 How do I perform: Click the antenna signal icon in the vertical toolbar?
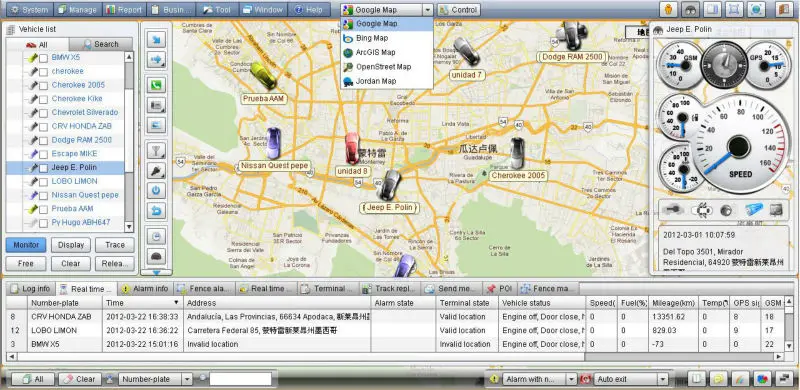156,150
